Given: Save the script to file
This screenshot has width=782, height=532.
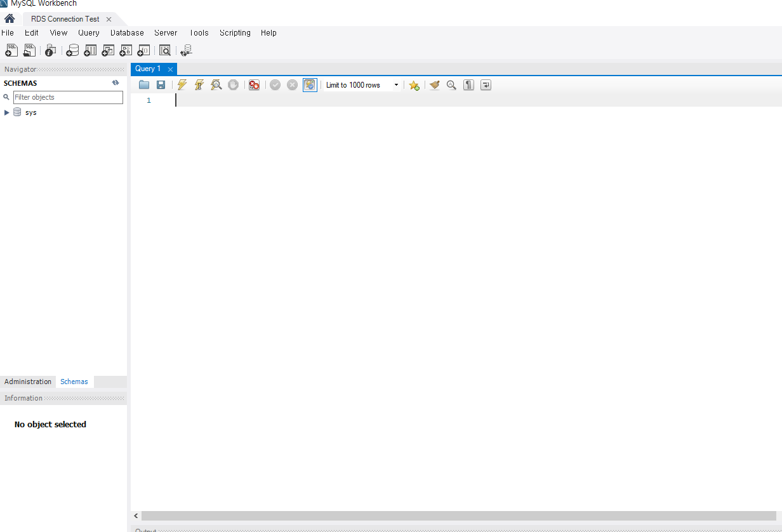Looking at the screenshot, I should tap(161, 85).
